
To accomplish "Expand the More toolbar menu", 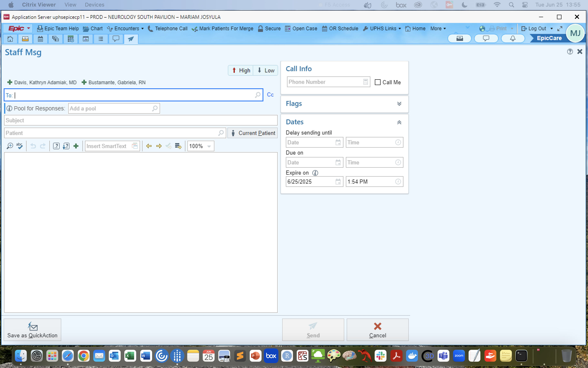I will [438, 28].
